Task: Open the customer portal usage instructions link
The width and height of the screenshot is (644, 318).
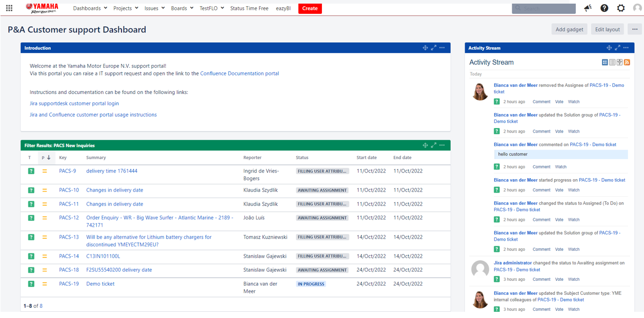Action: pos(93,115)
